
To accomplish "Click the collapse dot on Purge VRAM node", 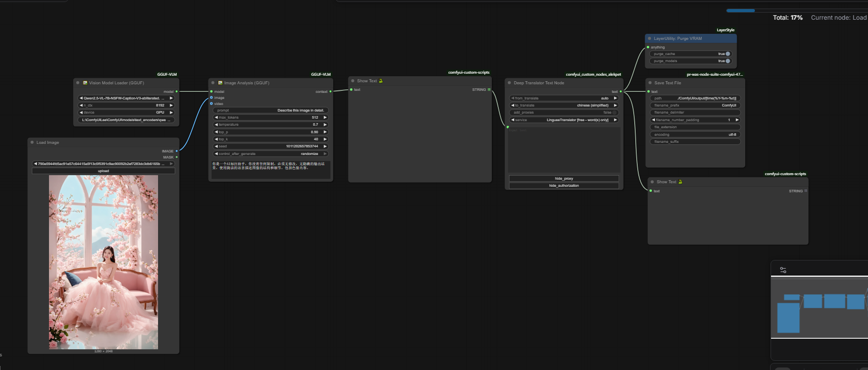I will (x=649, y=38).
